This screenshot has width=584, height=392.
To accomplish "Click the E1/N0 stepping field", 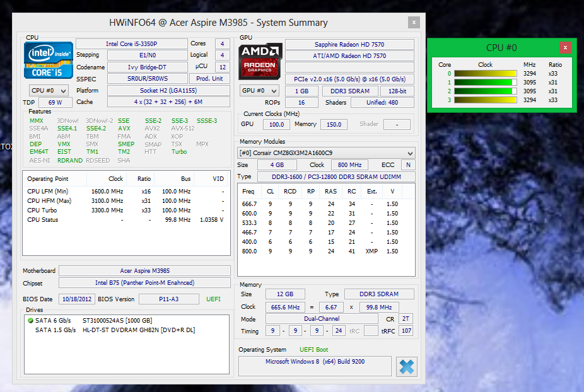I will click(148, 55).
